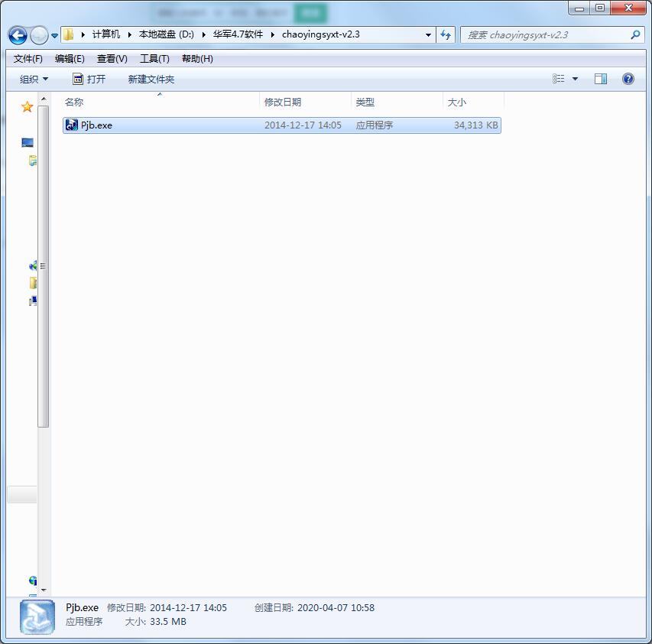
Task: Click the Favorites star in navigation pane
Action: click(27, 107)
